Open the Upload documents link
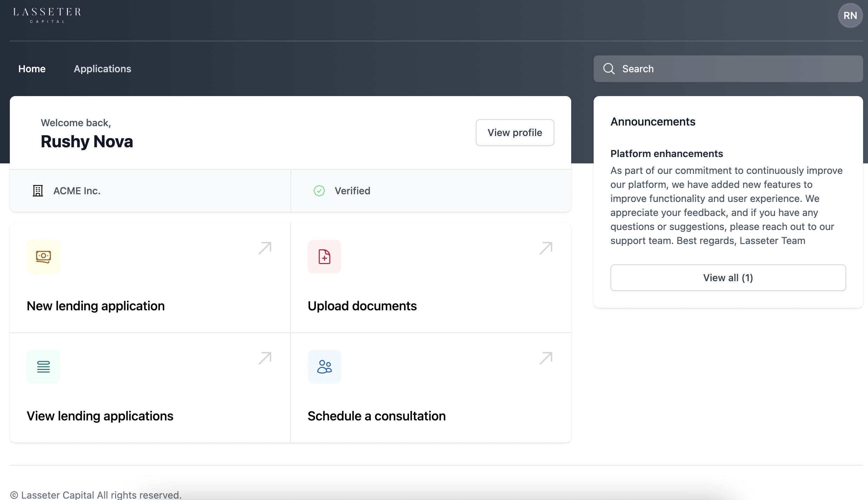Viewport: 868px width, 500px height. pyautogui.click(x=362, y=306)
